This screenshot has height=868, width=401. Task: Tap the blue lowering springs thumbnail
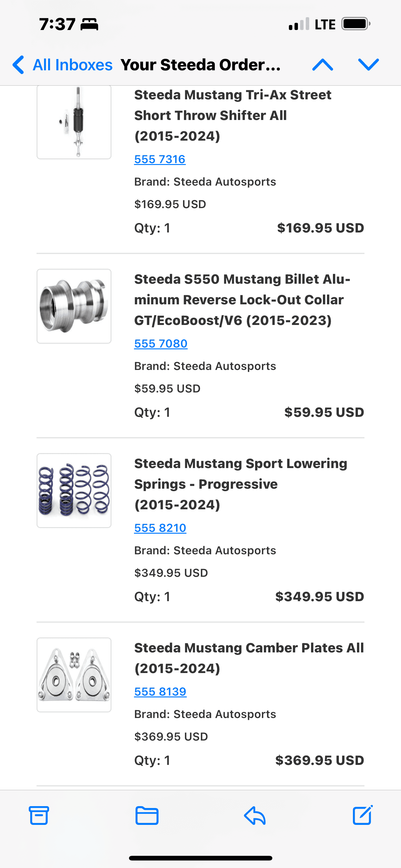(x=74, y=491)
